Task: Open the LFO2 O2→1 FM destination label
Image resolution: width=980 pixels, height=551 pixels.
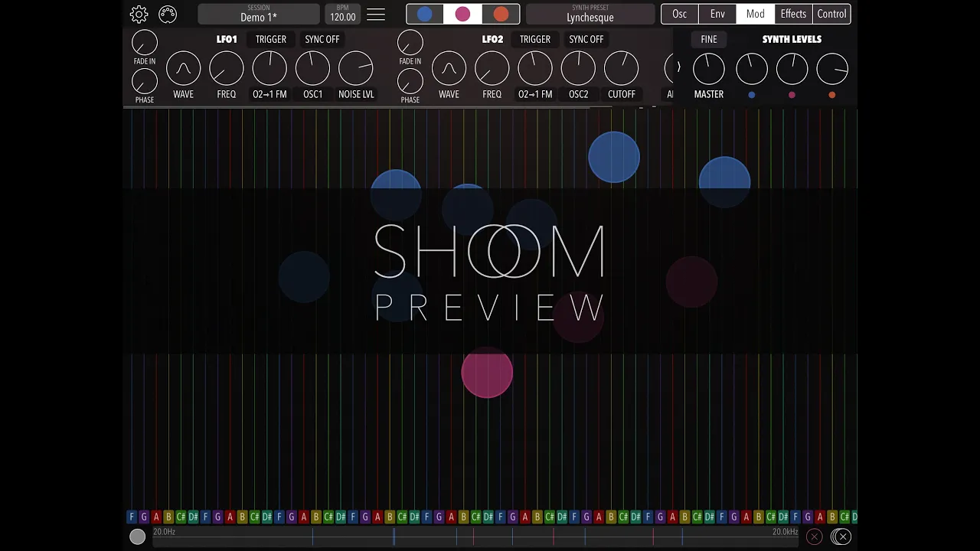Action: 535,94
